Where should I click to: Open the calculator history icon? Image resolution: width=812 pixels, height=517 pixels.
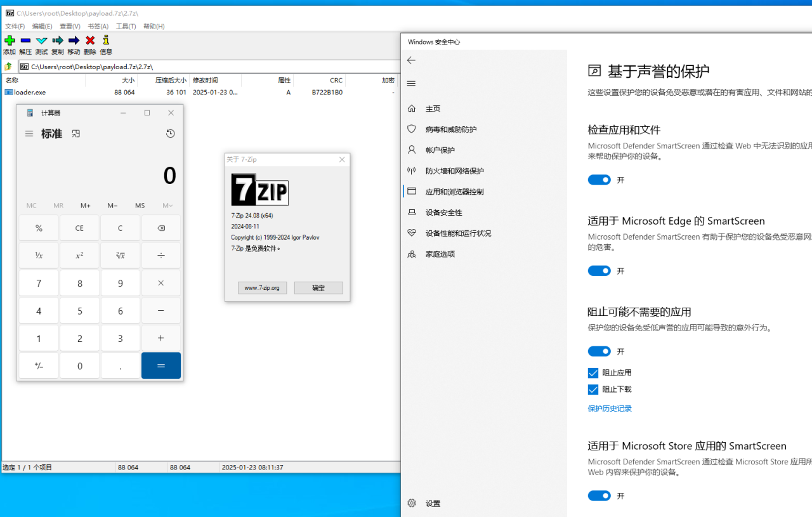click(170, 134)
